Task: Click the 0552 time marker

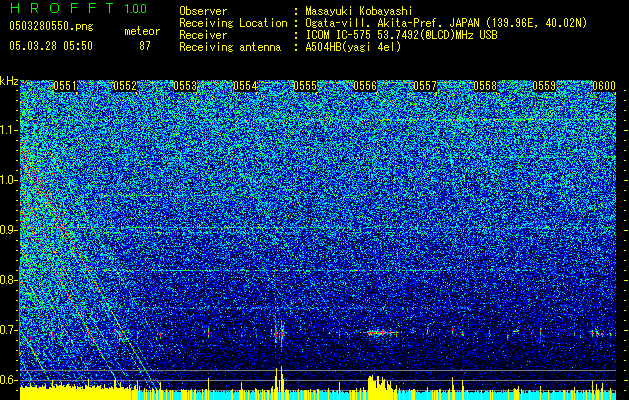Action: point(125,86)
